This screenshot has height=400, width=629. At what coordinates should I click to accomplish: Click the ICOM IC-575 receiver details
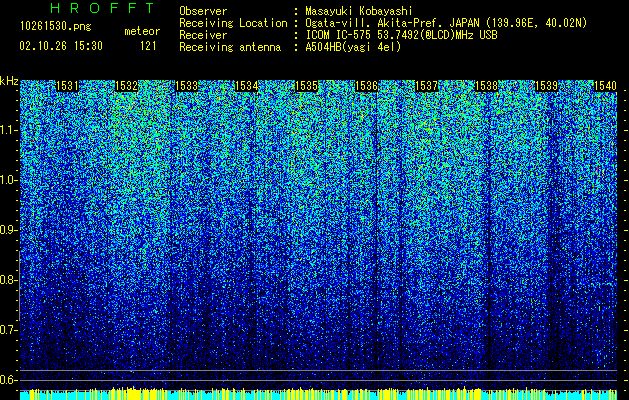[401, 35]
